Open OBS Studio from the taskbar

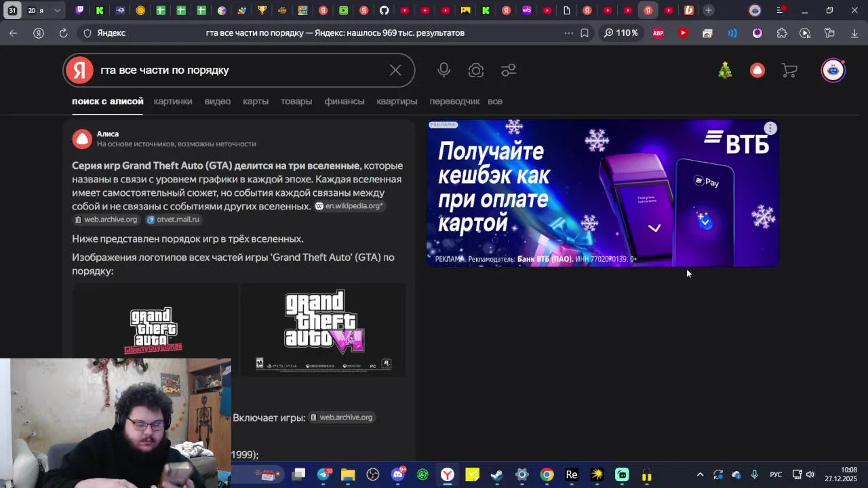tap(373, 474)
